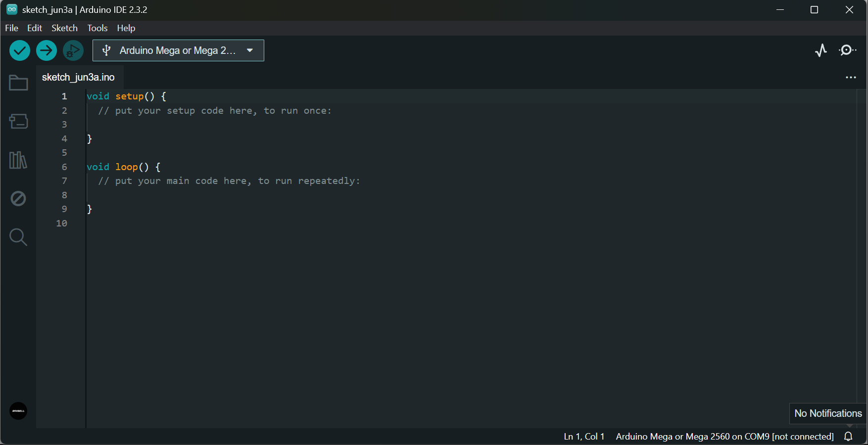
Task: Click the Upload arrow button
Action: [47, 50]
